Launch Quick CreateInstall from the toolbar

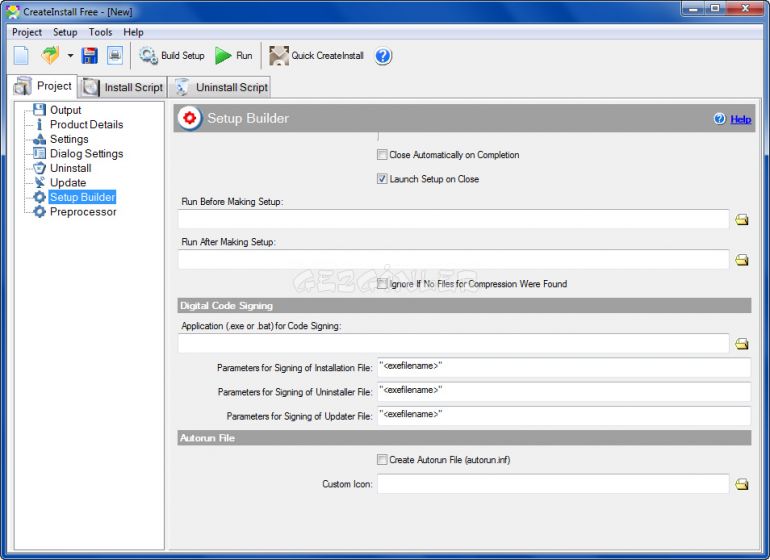(317, 56)
